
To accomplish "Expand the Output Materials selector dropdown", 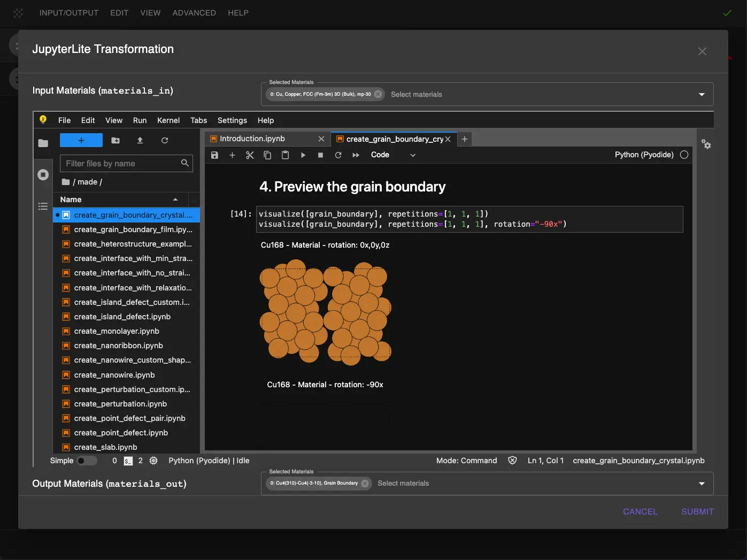I will (701, 484).
